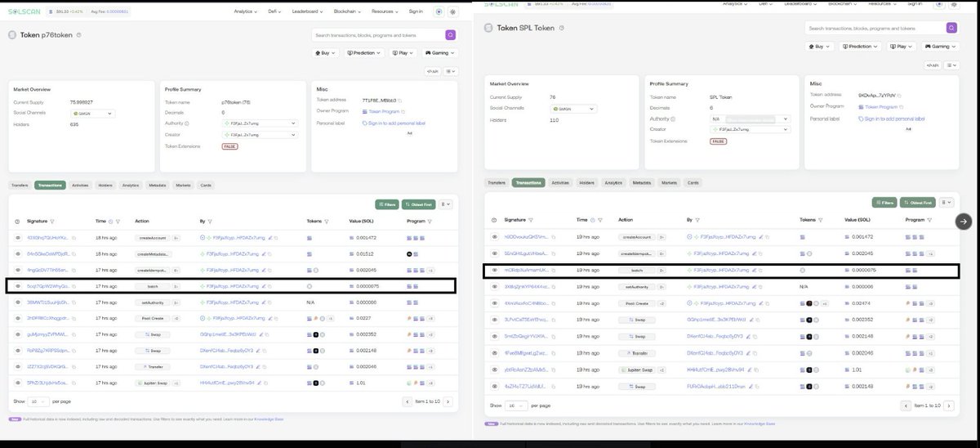Click Signature column filter icon on SPL Token page

click(530, 220)
